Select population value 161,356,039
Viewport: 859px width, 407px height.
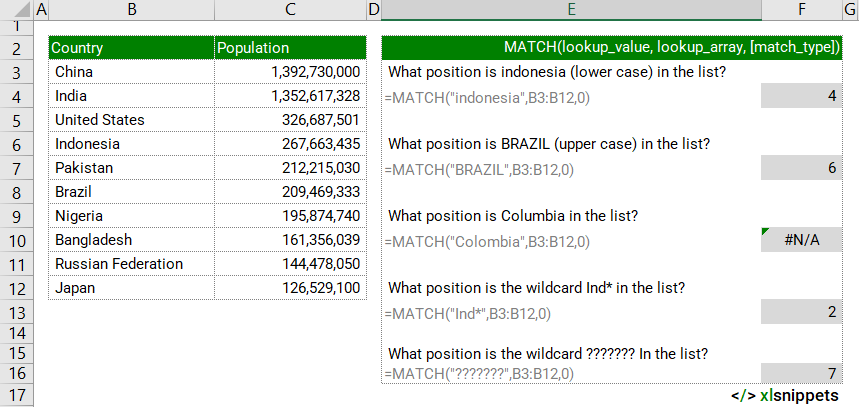click(x=290, y=240)
